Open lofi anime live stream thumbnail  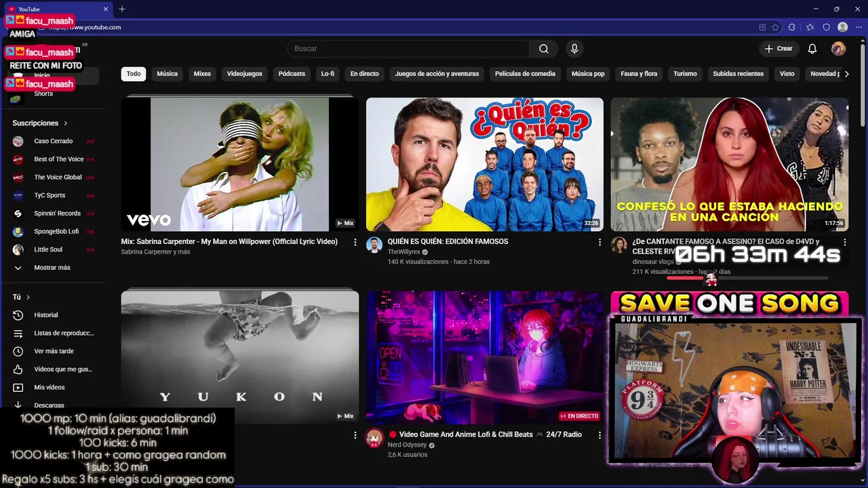point(484,357)
